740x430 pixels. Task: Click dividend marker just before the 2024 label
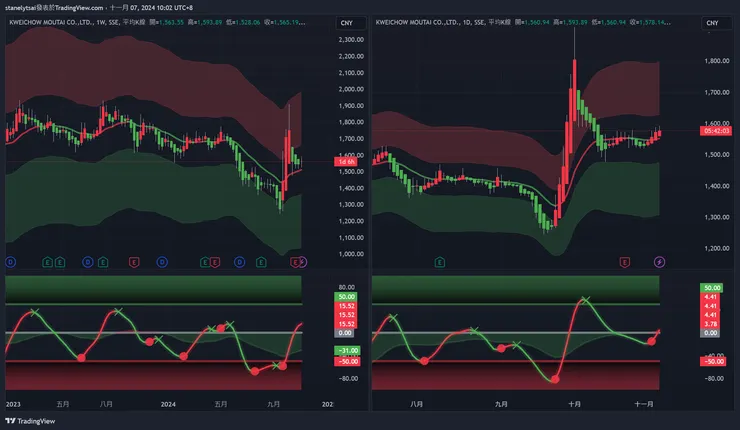click(162, 262)
